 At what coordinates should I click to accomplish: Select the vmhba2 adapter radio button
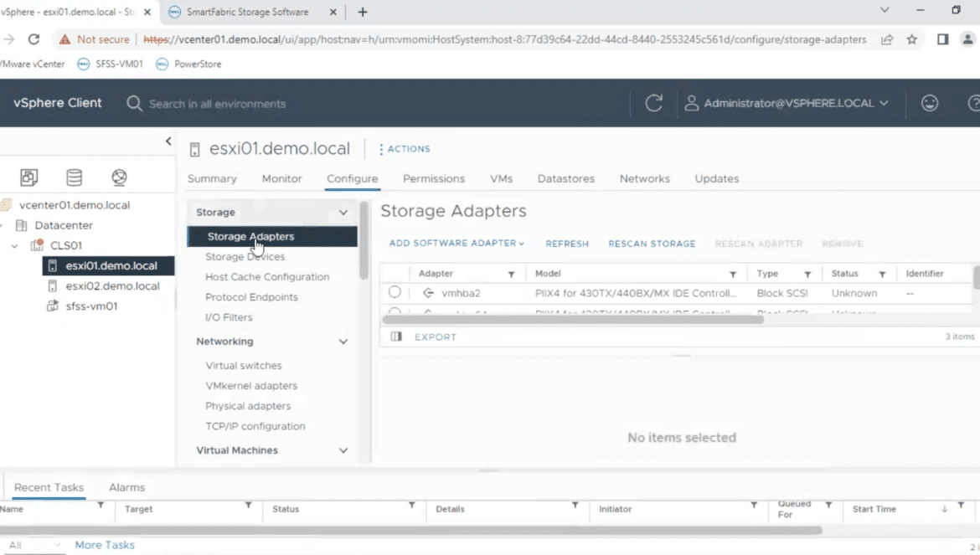(395, 292)
